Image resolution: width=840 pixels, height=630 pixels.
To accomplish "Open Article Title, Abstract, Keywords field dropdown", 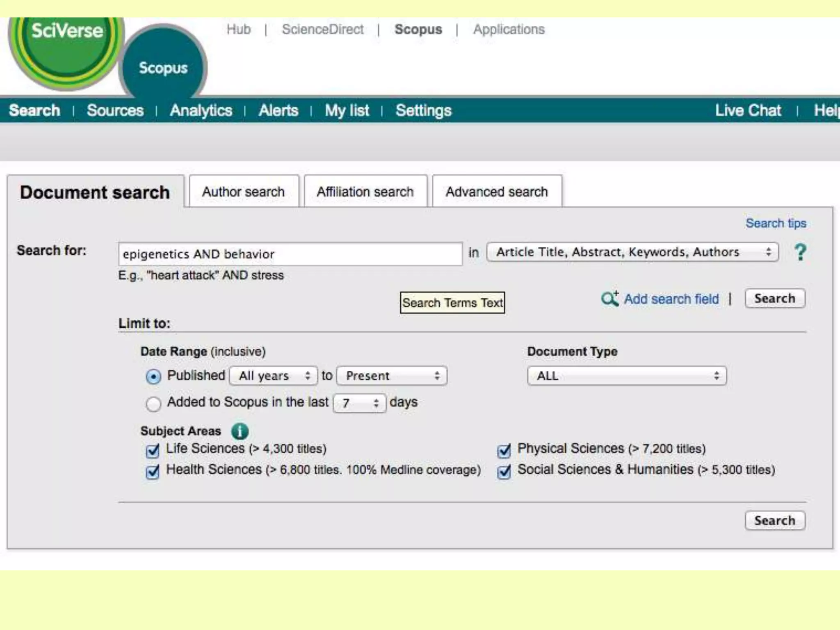I will coord(632,252).
